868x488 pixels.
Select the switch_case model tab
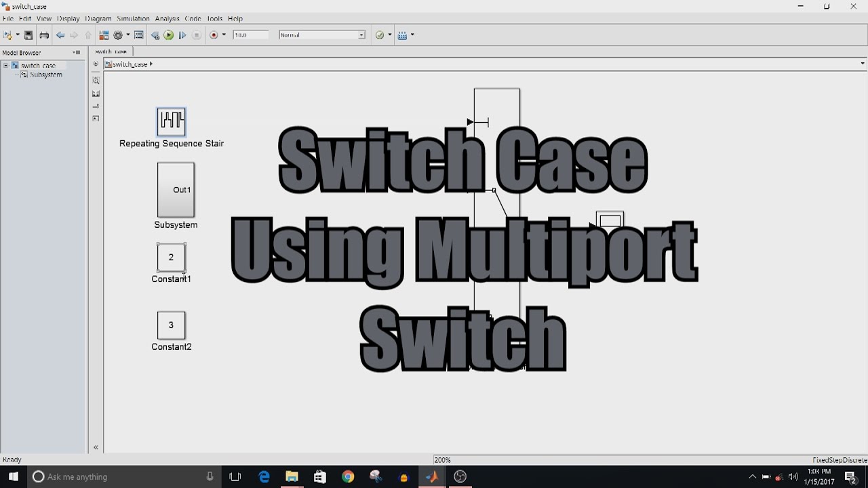click(x=111, y=52)
